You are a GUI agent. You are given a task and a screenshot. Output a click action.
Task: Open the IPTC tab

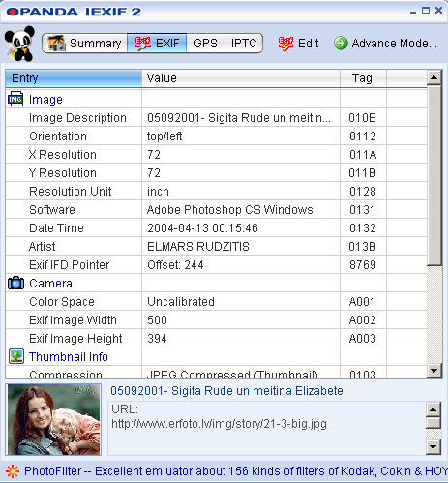click(x=244, y=43)
